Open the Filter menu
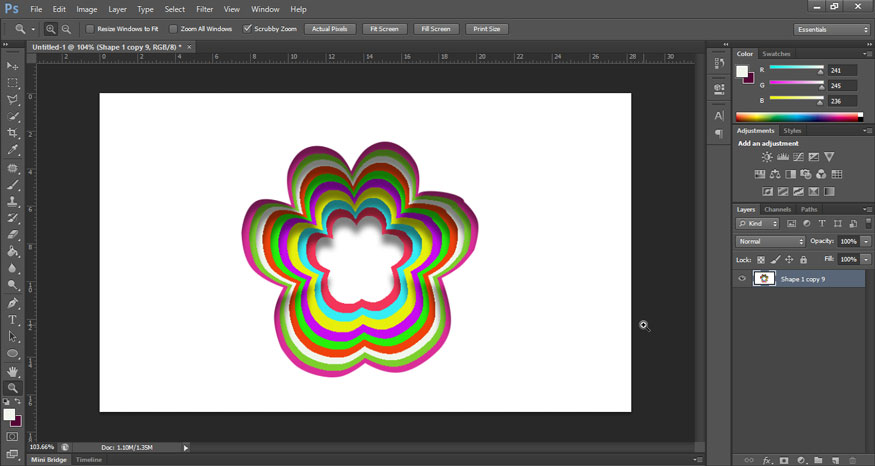The height and width of the screenshot is (466, 875). point(204,9)
